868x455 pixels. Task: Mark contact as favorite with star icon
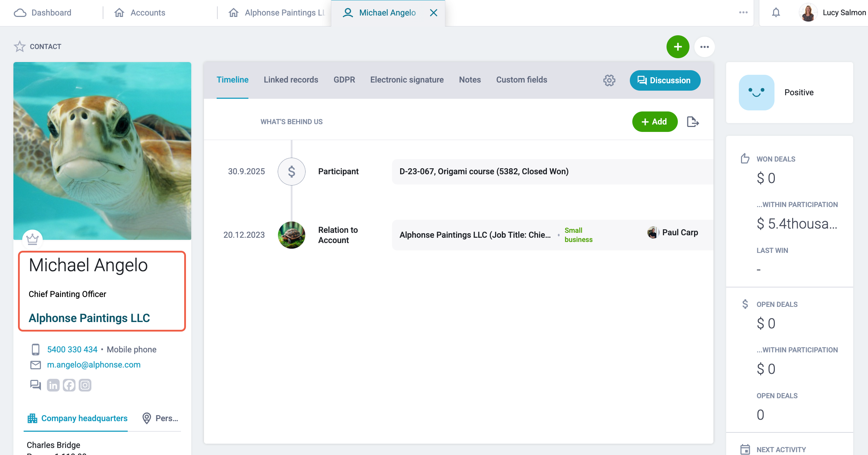(x=20, y=47)
